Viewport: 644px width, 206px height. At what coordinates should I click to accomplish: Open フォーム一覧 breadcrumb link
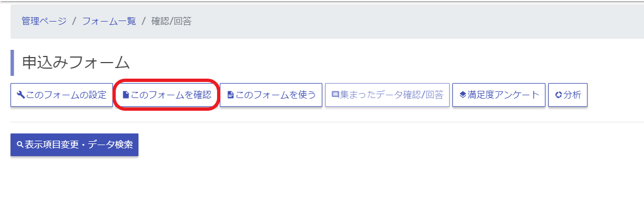109,22
